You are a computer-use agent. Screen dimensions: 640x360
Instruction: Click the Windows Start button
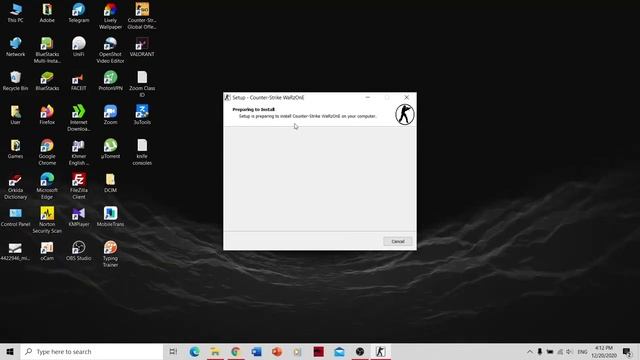click(10, 351)
